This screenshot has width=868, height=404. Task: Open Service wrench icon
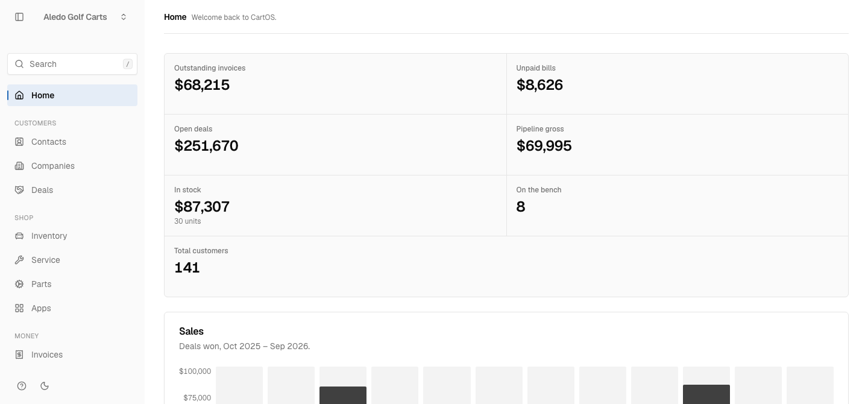19,260
